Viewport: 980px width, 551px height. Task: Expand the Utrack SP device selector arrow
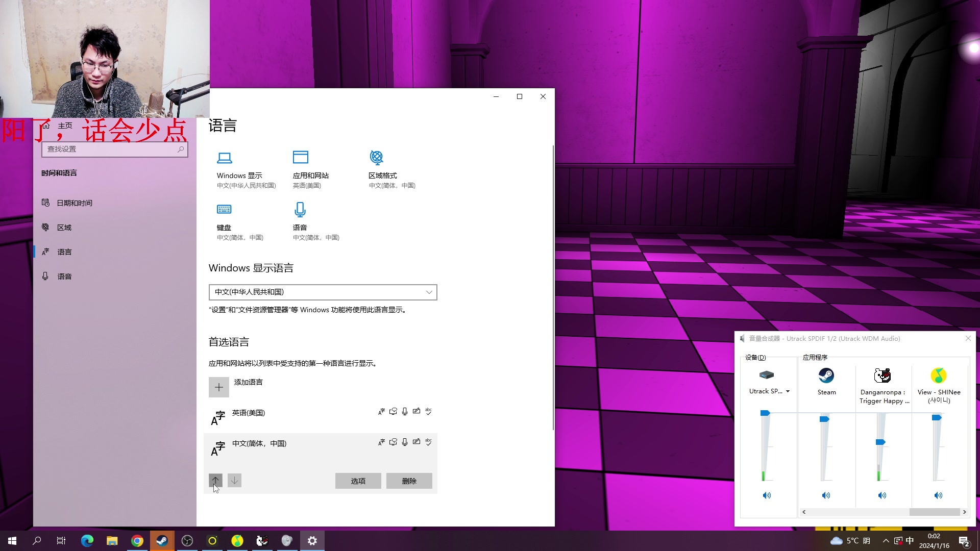tap(788, 391)
